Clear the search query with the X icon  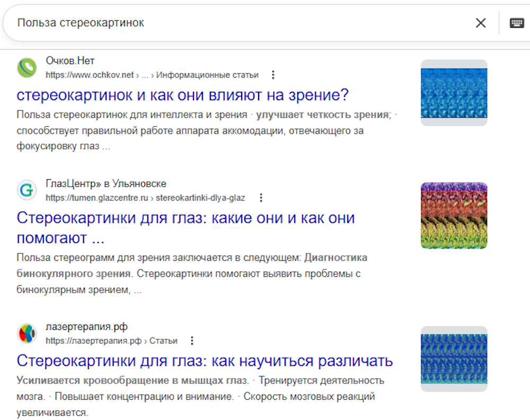(x=481, y=23)
